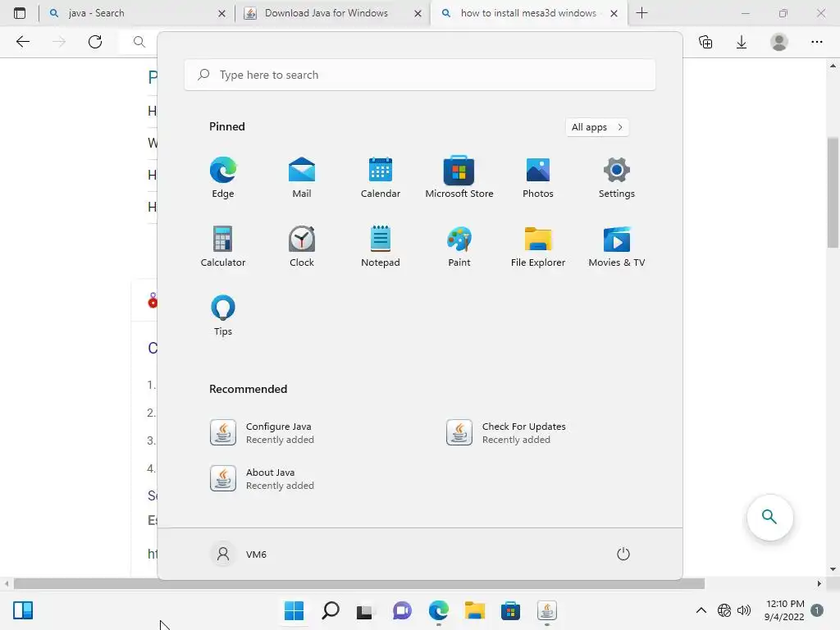Launch the Calculator app
The width and height of the screenshot is (840, 630).
tap(223, 246)
